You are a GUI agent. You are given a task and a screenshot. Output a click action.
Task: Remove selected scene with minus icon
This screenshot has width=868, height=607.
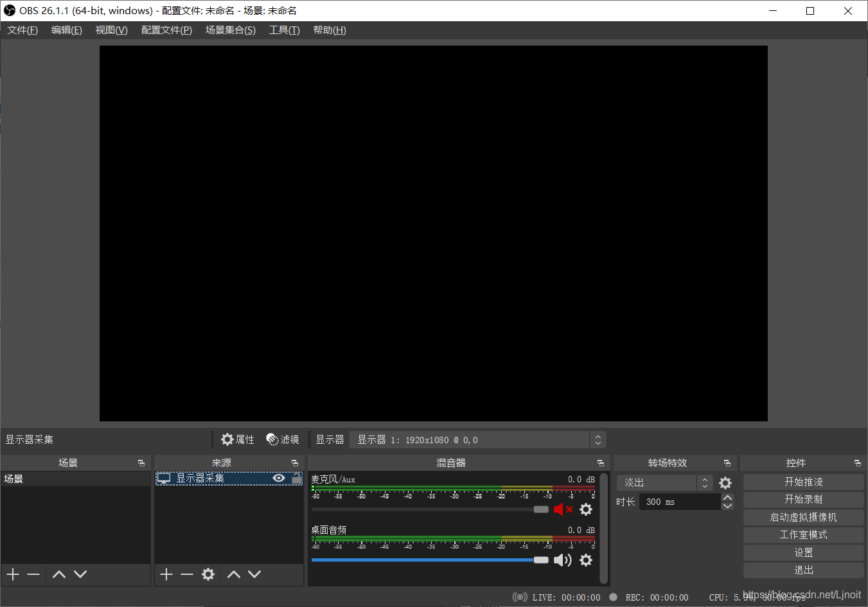pos(33,574)
